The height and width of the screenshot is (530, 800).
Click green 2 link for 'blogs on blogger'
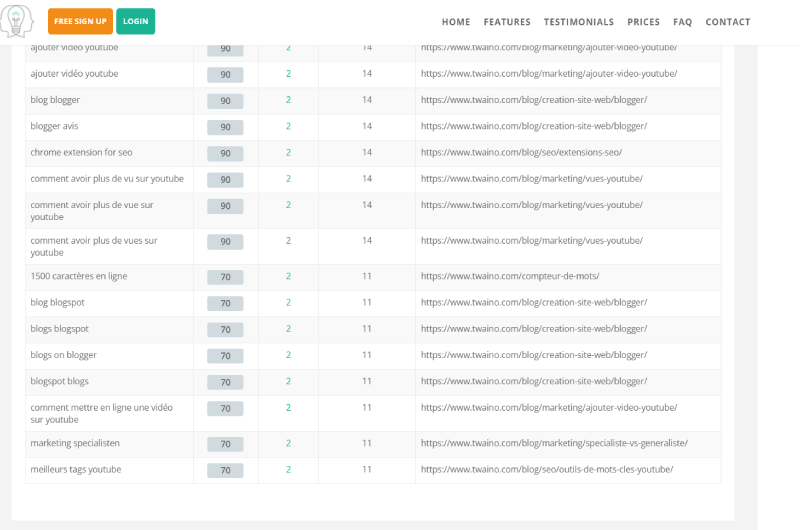[x=288, y=355]
